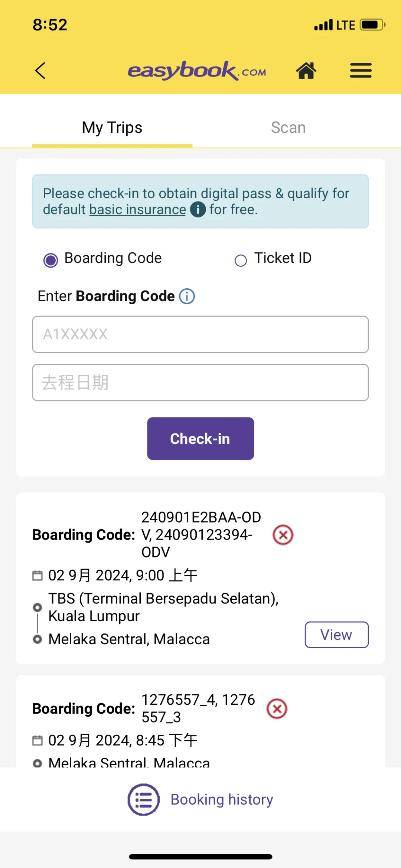Open the Booking history text link
This screenshot has width=401, height=868.
222,799
